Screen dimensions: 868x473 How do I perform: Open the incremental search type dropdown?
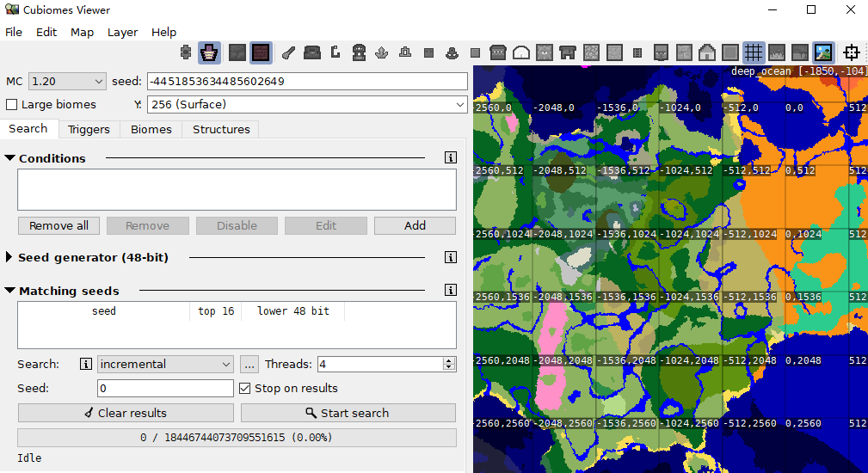(165, 365)
